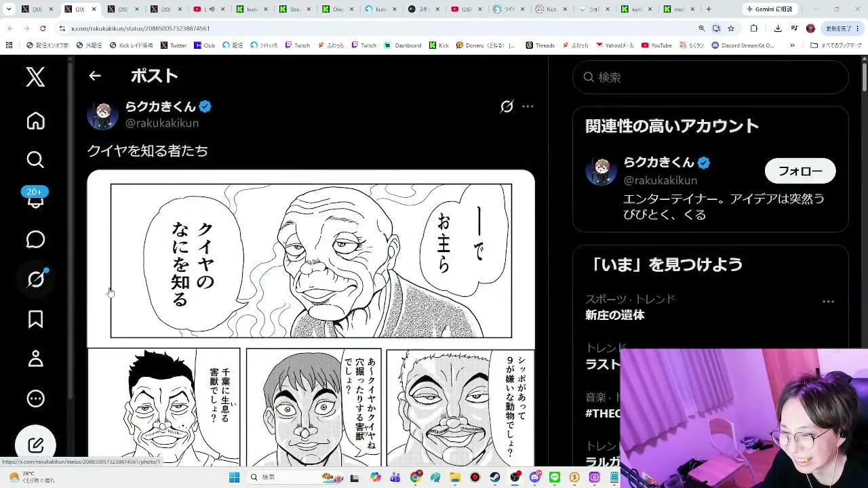Open Grok in the X sidebar
This screenshot has height=488, width=868.
point(35,279)
